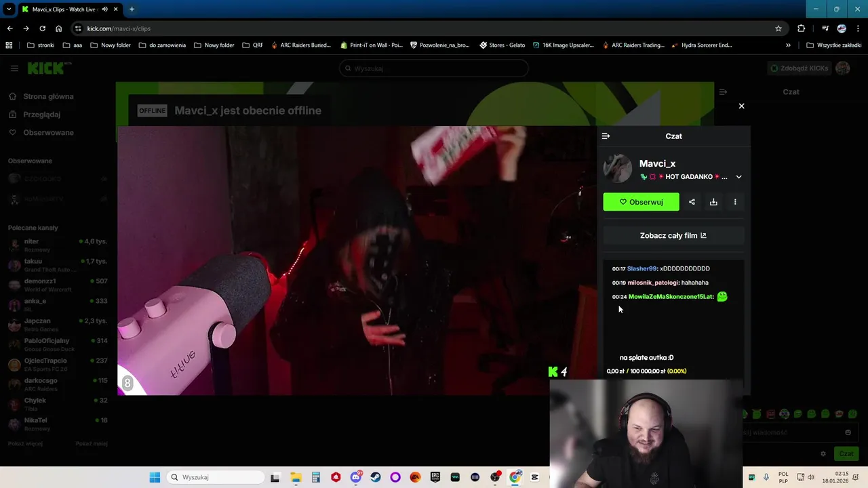Open the Kick sidebar hamburger menu
The image size is (868, 488).
(x=14, y=68)
